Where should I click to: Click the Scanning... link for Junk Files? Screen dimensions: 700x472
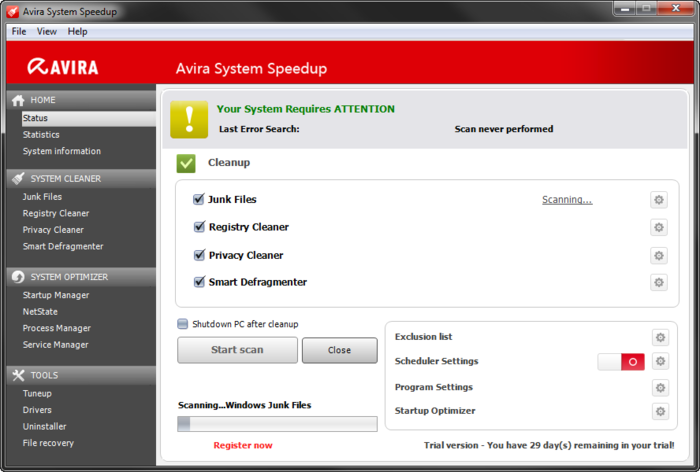coord(567,200)
